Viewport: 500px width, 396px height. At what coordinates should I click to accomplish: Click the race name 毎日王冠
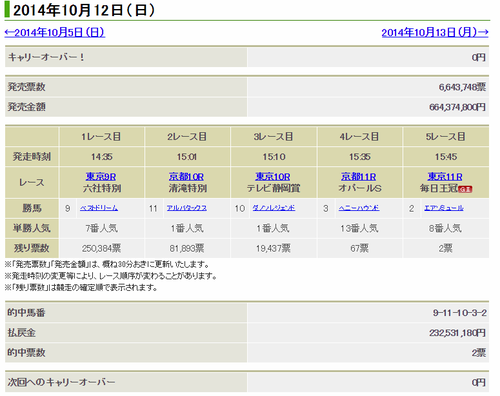pos(439,188)
